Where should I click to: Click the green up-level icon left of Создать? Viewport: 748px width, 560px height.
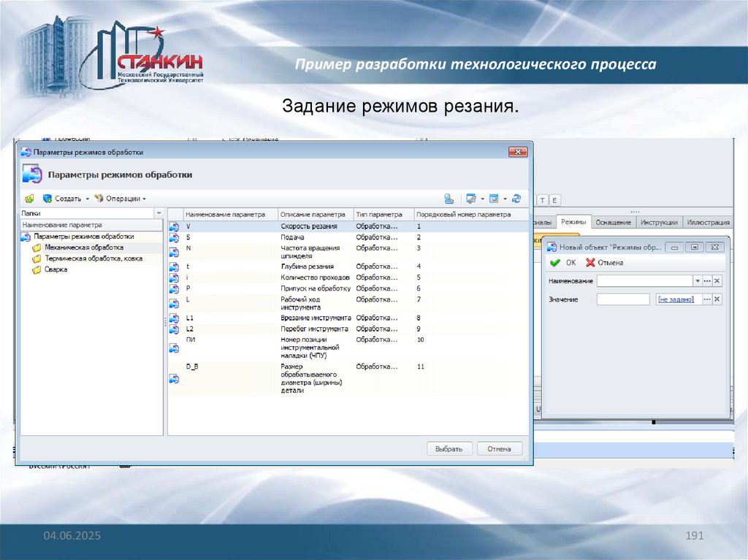[x=29, y=199]
